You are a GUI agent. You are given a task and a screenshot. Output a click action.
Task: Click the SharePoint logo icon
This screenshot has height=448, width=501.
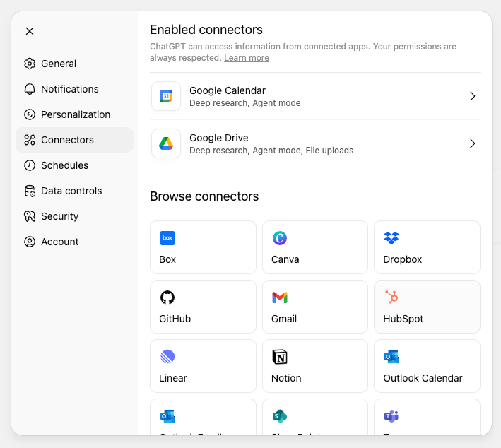[280, 416]
